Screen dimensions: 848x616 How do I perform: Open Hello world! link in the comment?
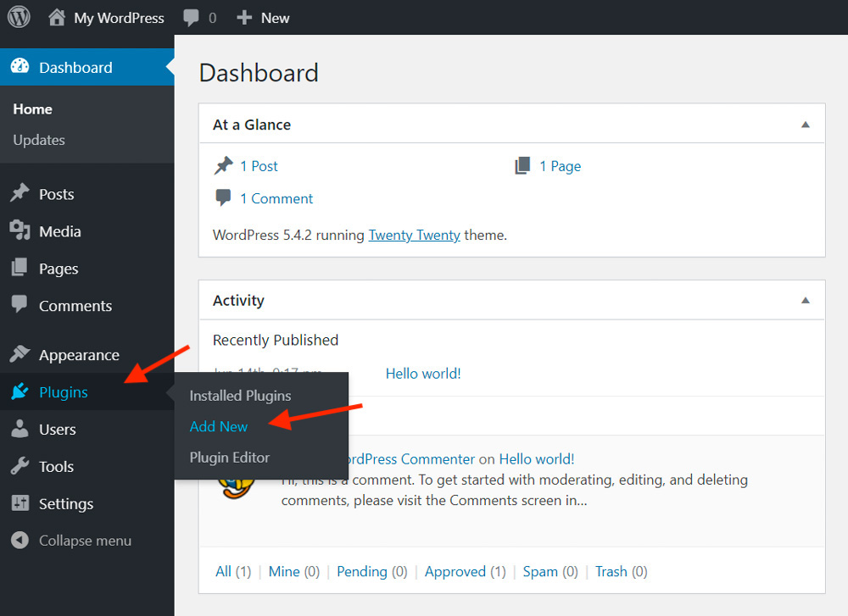point(537,459)
